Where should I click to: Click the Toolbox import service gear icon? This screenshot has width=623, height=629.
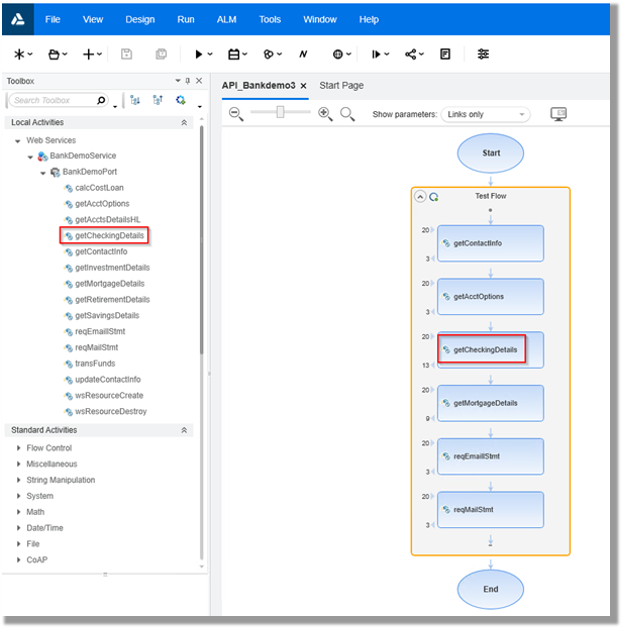[181, 100]
